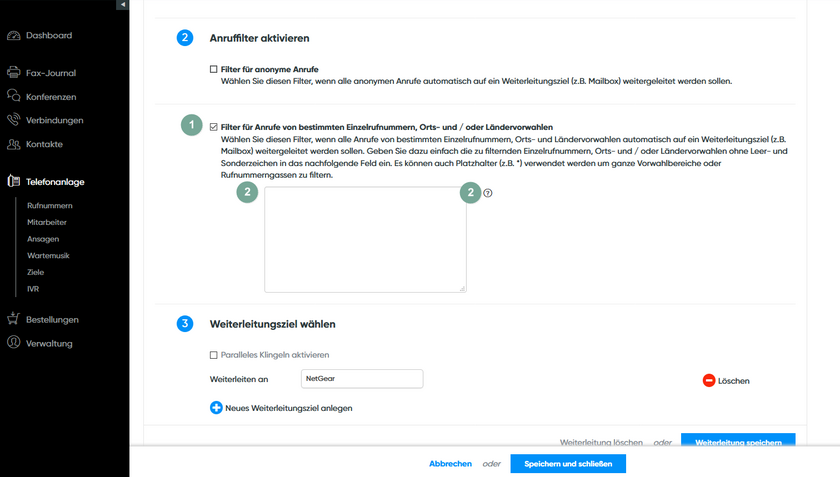The height and width of the screenshot is (477, 840).
Task: Open the Dashboard icon in sidebar
Action: point(14,36)
